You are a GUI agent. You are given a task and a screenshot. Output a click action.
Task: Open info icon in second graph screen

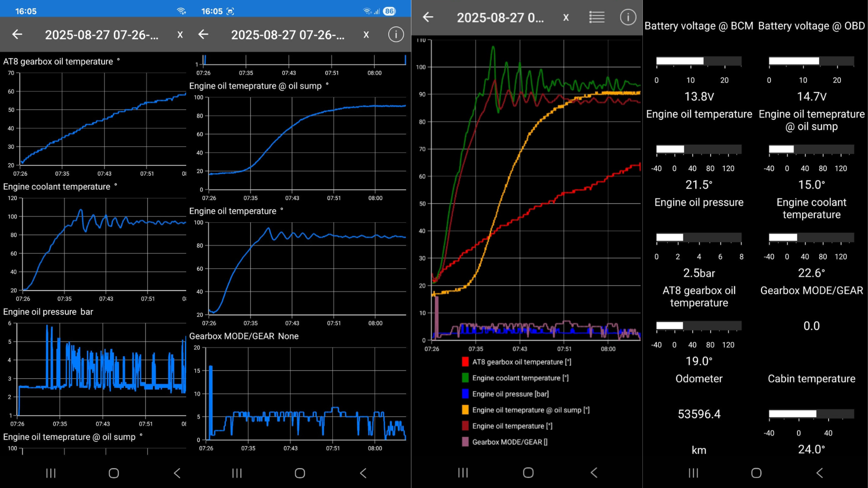(396, 34)
